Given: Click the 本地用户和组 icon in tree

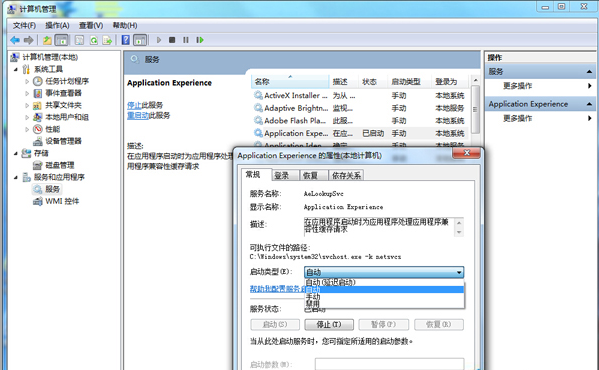Looking at the screenshot, I should click(37, 117).
